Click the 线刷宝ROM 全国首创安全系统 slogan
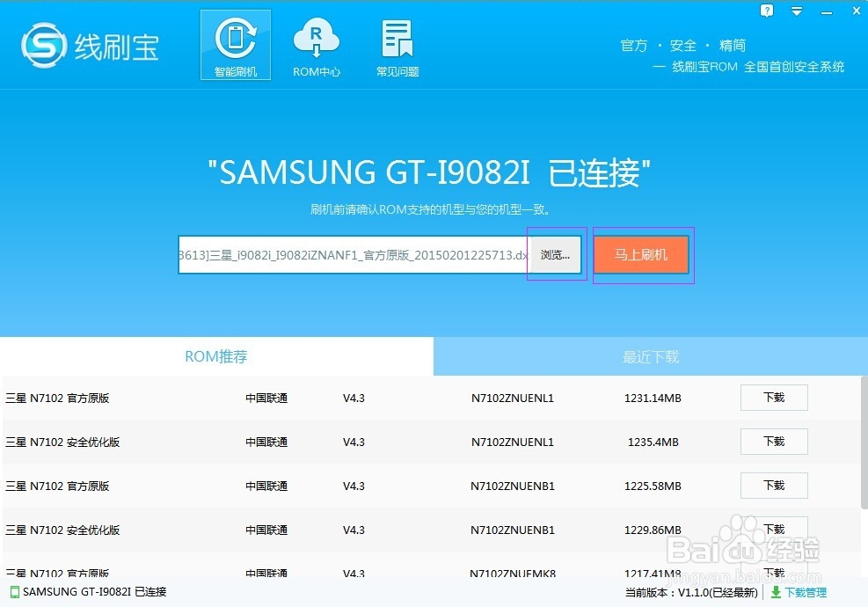This screenshot has width=868, height=607. click(x=758, y=67)
